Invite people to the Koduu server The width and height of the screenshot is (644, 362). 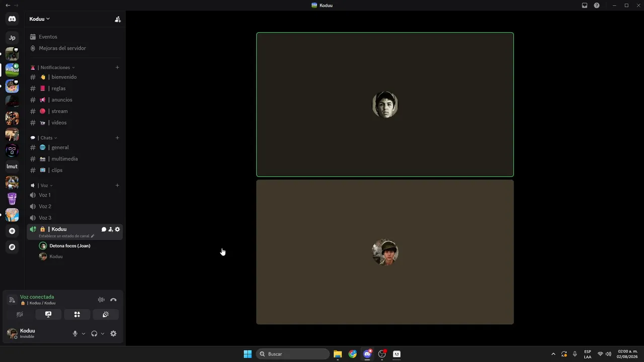[118, 19]
